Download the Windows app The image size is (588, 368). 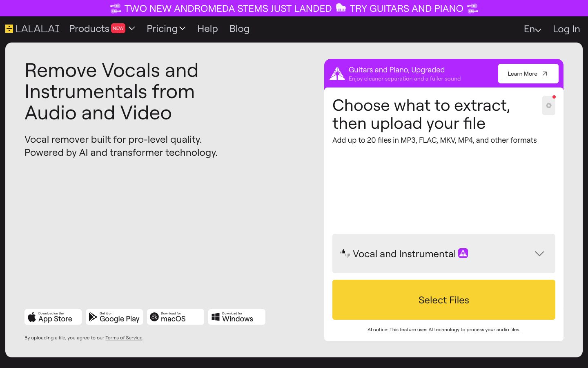237,317
